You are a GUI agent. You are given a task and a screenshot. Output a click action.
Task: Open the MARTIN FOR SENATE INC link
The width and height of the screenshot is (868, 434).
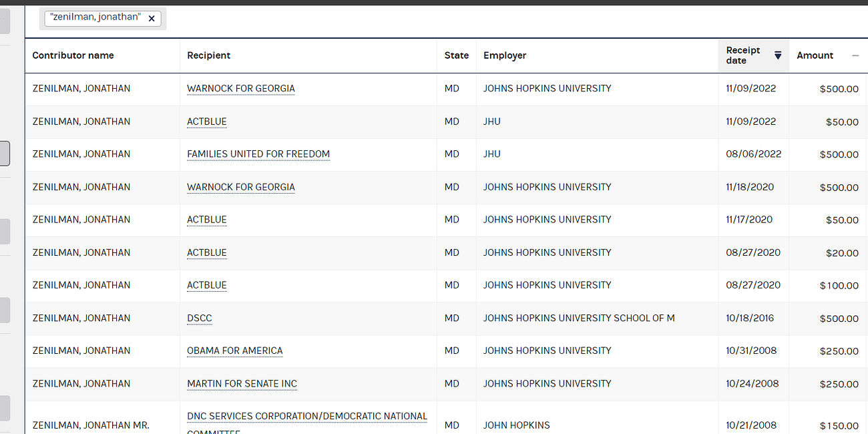tap(242, 384)
